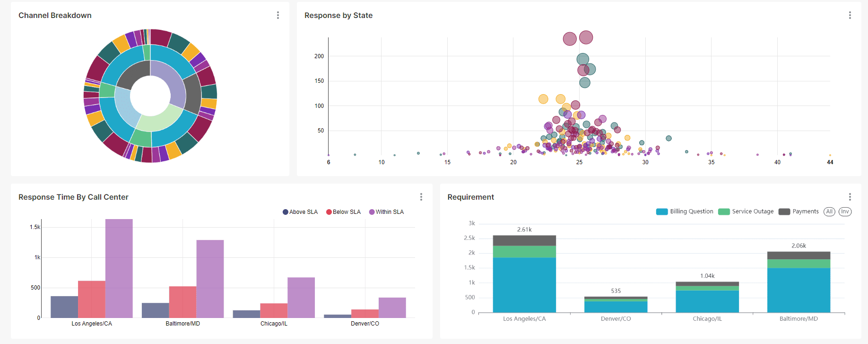Open Requirement chart options menu
This screenshot has width=868, height=344.
[850, 197]
